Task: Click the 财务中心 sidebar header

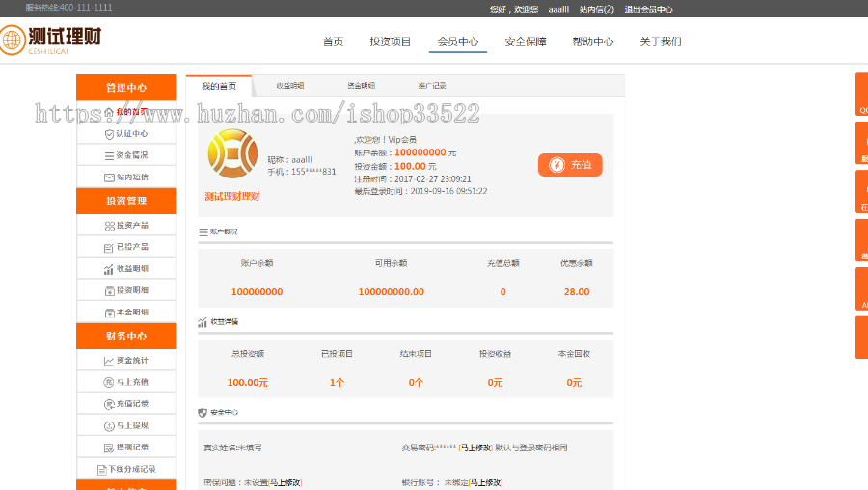Action: pyautogui.click(x=126, y=336)
